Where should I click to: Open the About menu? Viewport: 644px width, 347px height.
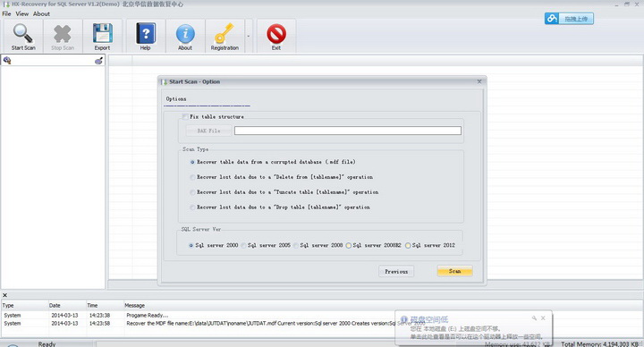(x=41, y=13)
